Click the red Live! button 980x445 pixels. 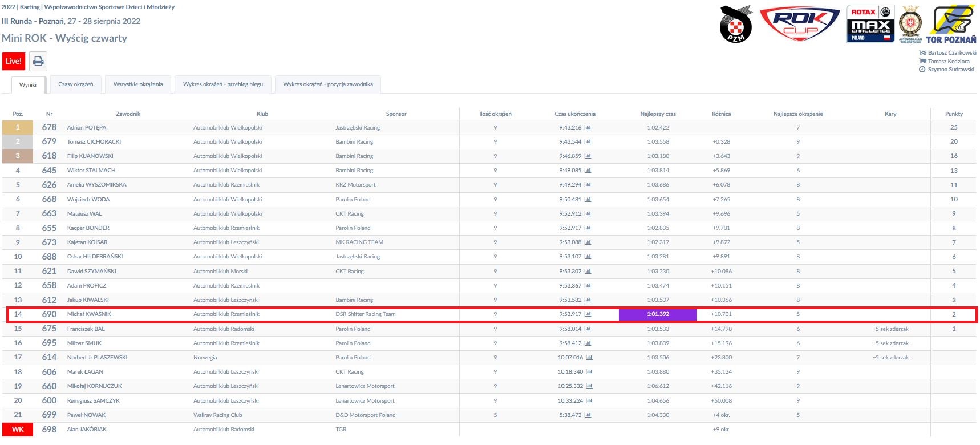pyautogui.click(x=14, y=61)
